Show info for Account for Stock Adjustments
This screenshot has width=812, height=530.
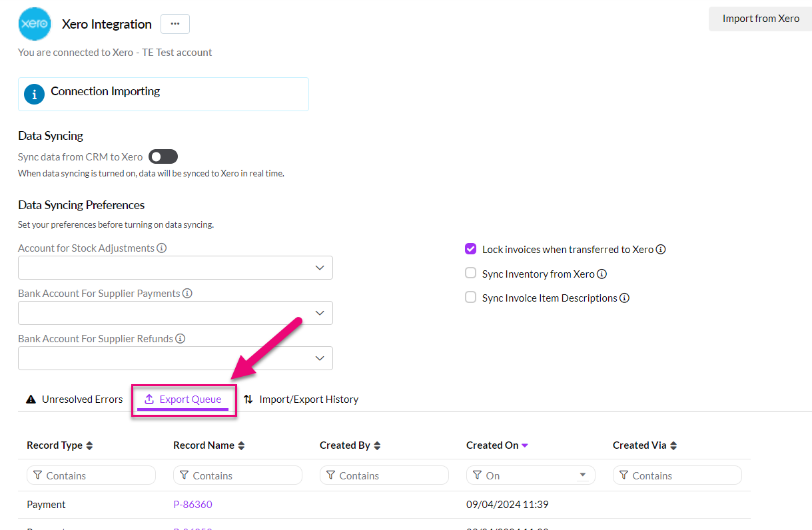point(162,248)
